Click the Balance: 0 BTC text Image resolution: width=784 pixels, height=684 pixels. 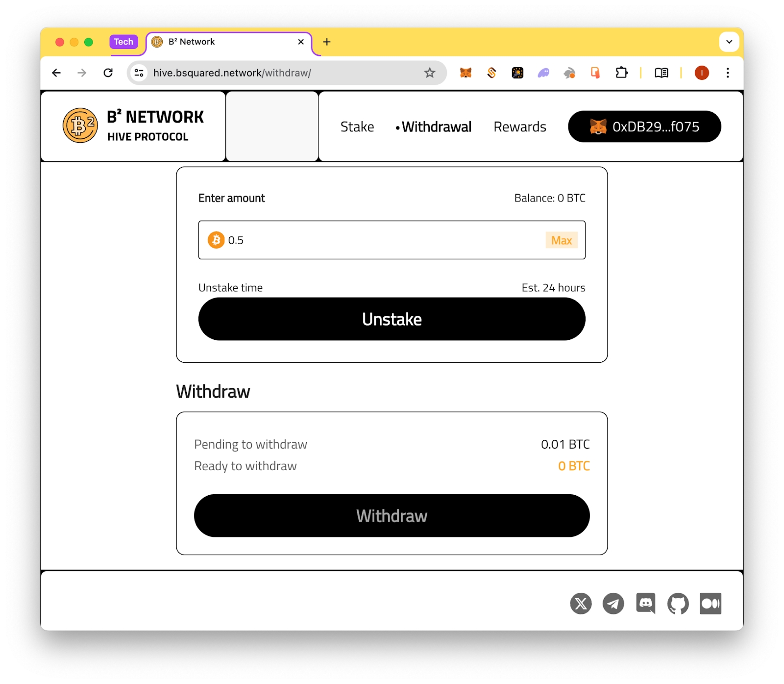(x=550, y=198)
